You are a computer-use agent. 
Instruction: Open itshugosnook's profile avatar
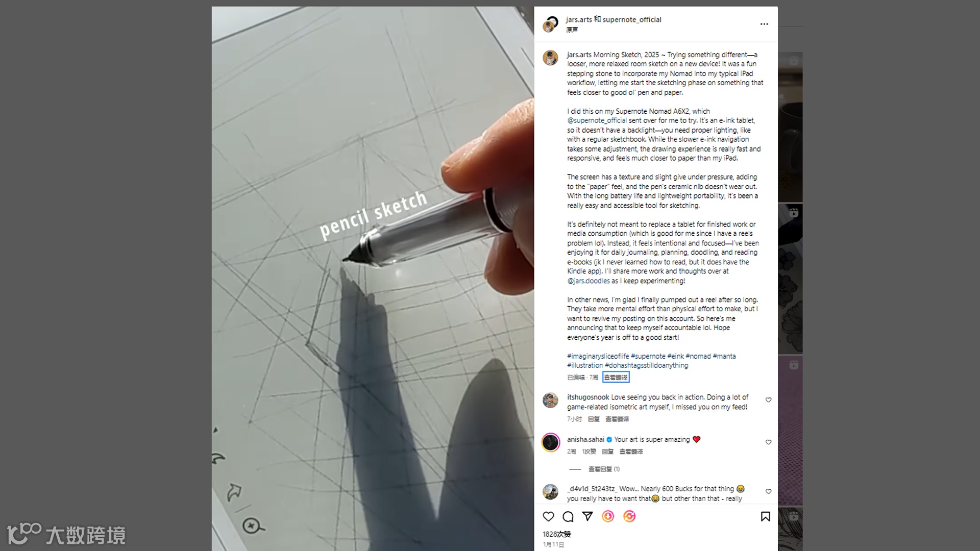(x=550, y=400)
